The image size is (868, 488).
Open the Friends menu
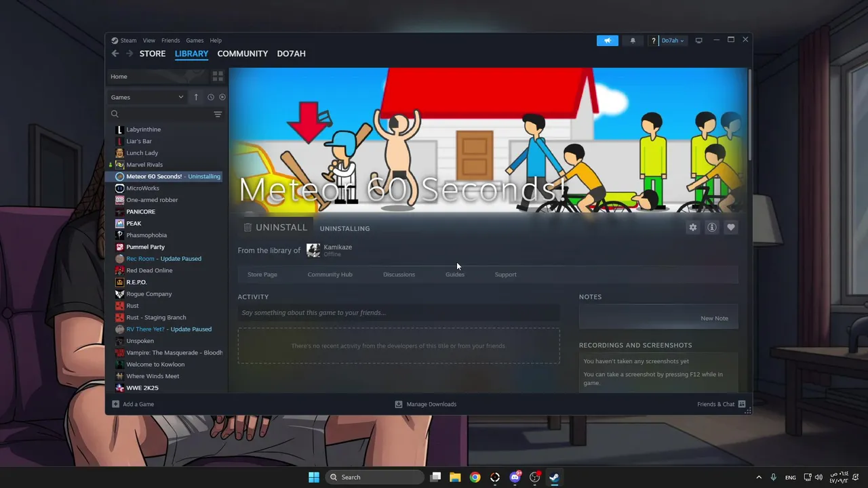pyautogui.click(x=170, y=41)
